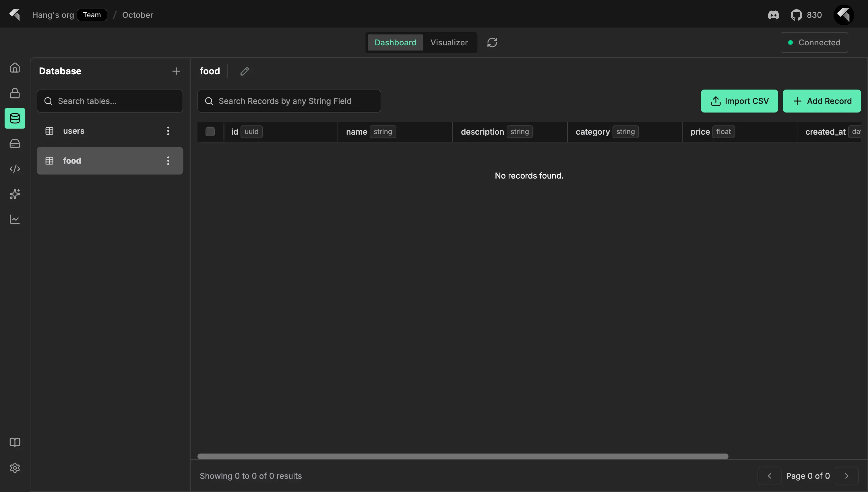Switch to the Dashboard tab
This screenshot has width=868, height=492.
[x=395, y=42]
